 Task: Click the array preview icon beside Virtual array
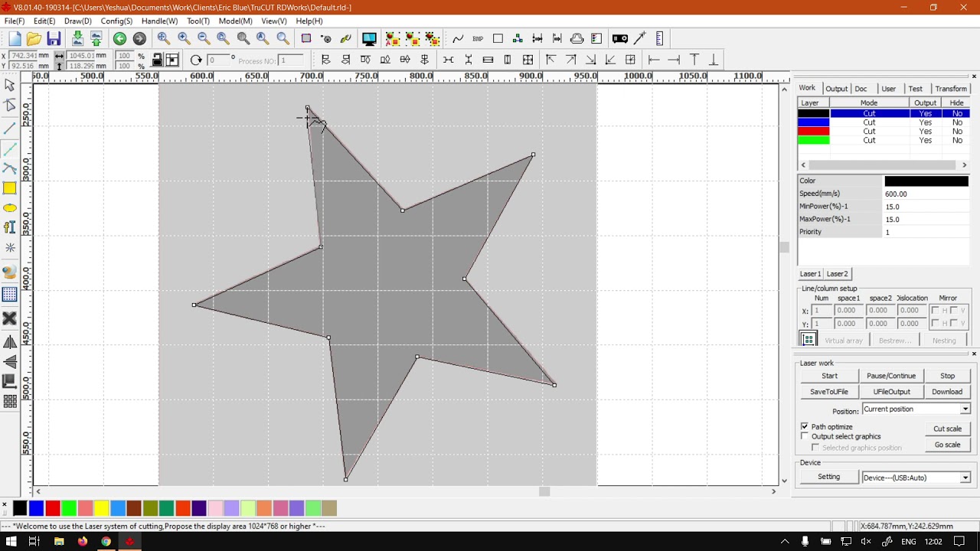point(808,340)
